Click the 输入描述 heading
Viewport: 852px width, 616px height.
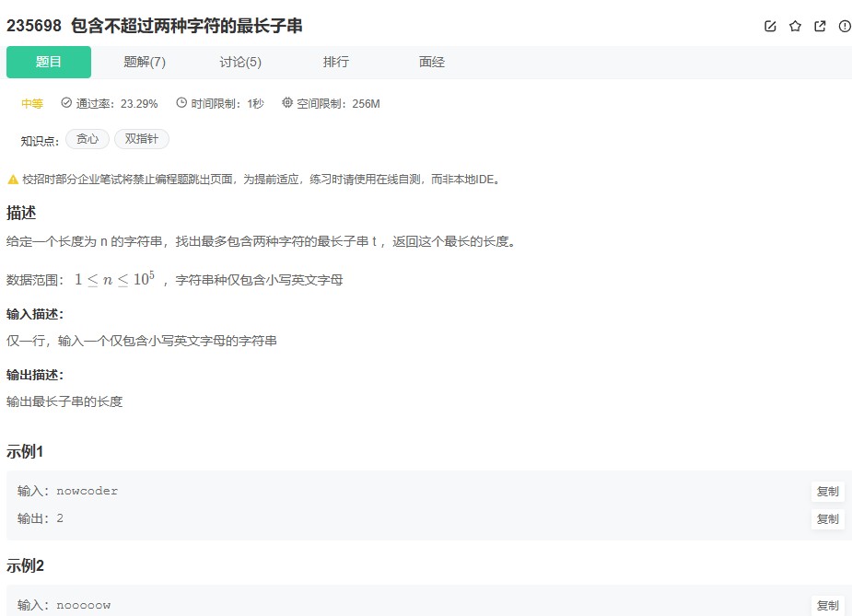(x=35, y=314)
